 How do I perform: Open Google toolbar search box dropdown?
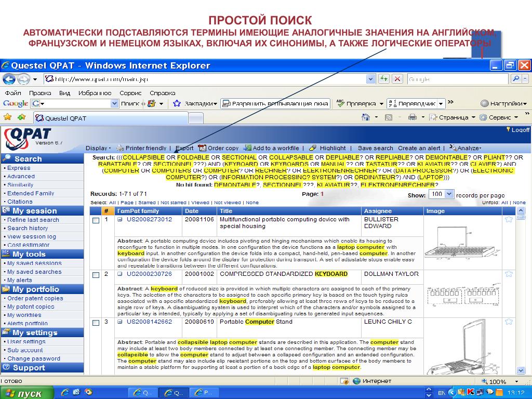[x=115, y=103]
